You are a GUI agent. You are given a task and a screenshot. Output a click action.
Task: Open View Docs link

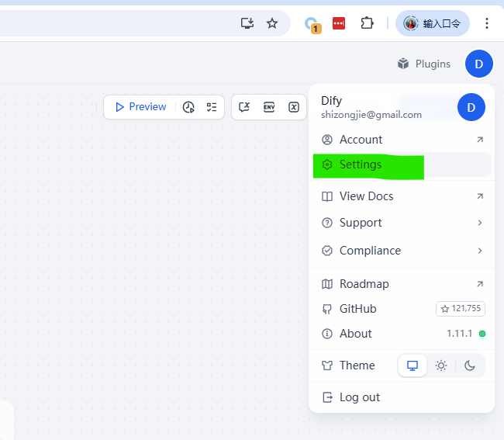tap(402, 196)
